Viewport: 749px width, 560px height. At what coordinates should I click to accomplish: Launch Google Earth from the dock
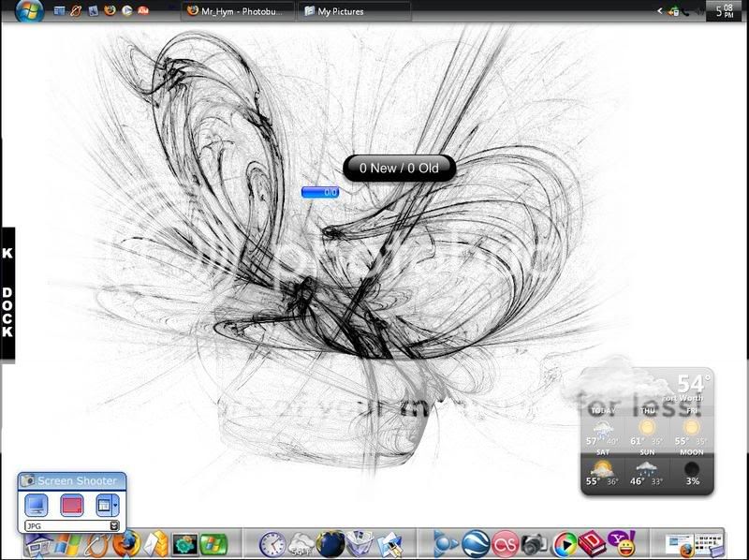coord(476,544)
